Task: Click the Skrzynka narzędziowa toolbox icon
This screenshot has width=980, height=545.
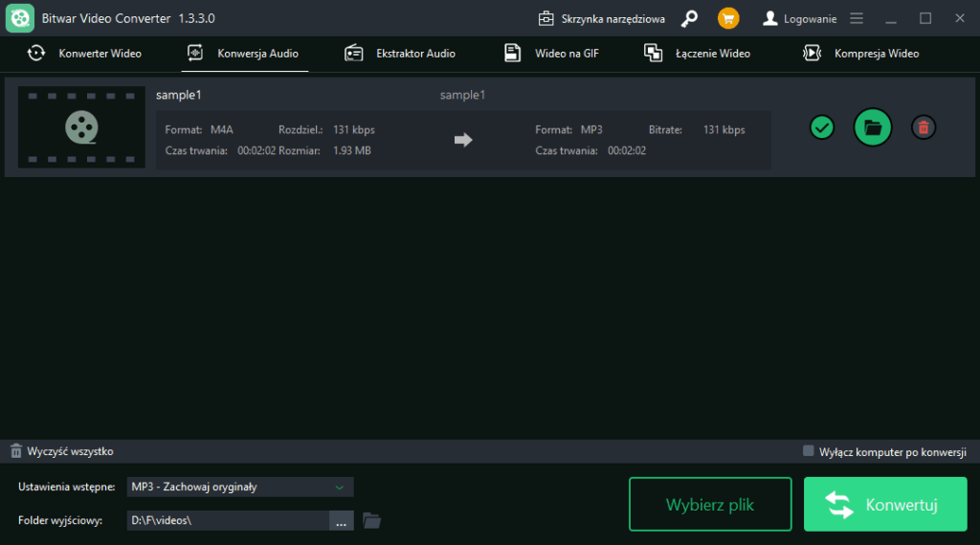Action: click(546, 19)
